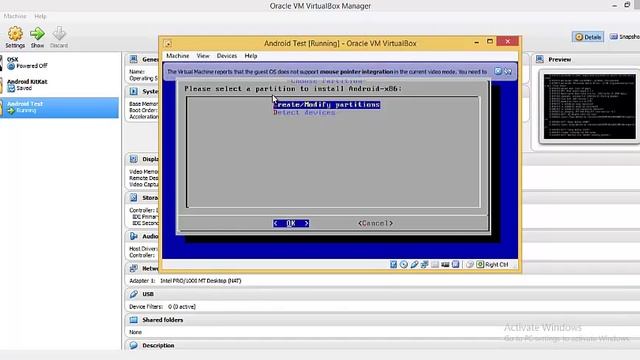This screenshot has height=360, width=640.
Task: Open Machine menu in Android Test window
Action: coord(178,56)
